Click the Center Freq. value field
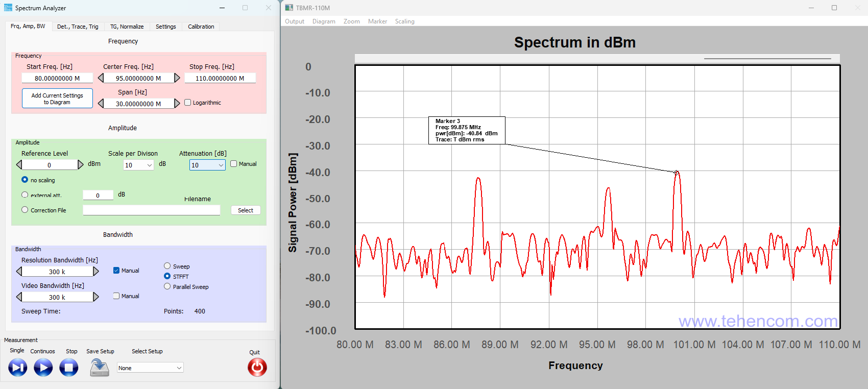This screenshot has width=868, height=389. point(138,78)
